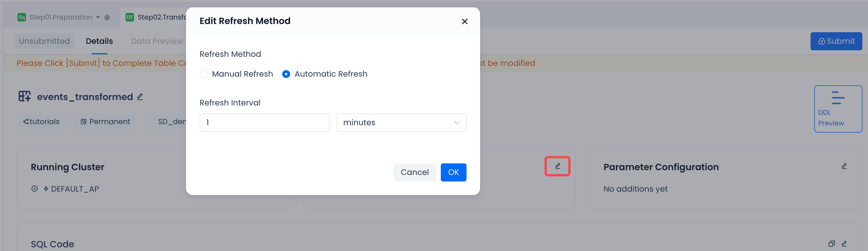Switch to the Data Preview tab
Screen dimensions: 868x251
(157, 41)
